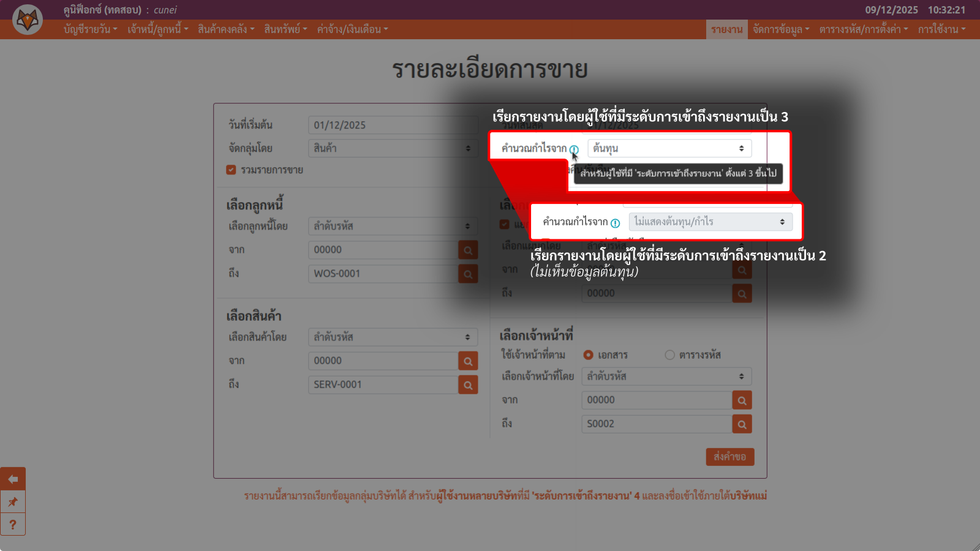Open the รายงาน menu
The width and height of the screenshot is (980, 551).
click(726, 29)
